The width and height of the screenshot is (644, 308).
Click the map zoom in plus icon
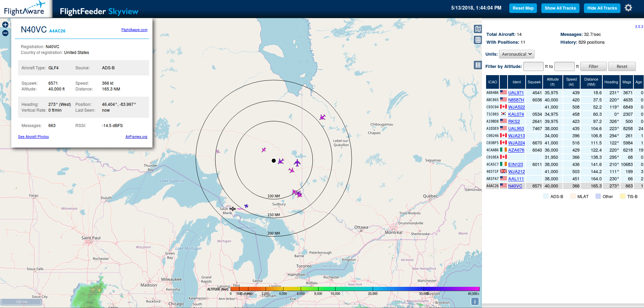point(5,25)
